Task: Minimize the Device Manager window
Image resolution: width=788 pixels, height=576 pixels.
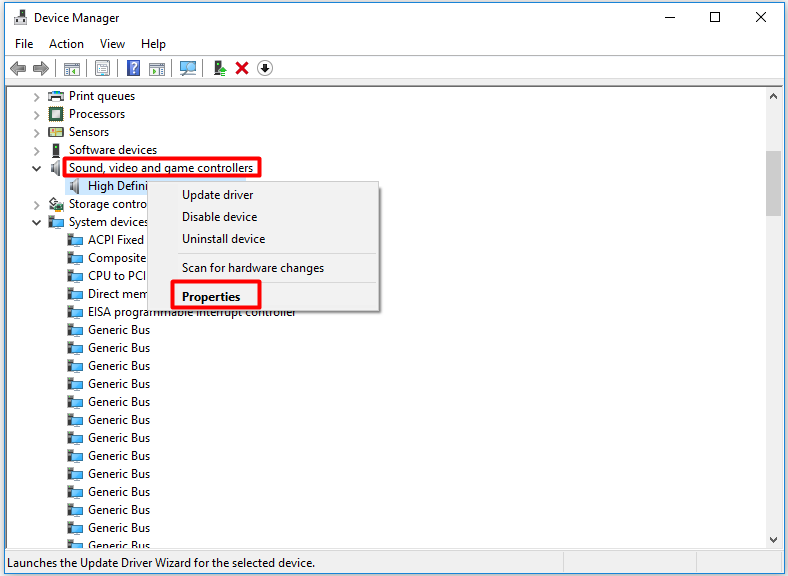Action: click(x=669, y=18)
